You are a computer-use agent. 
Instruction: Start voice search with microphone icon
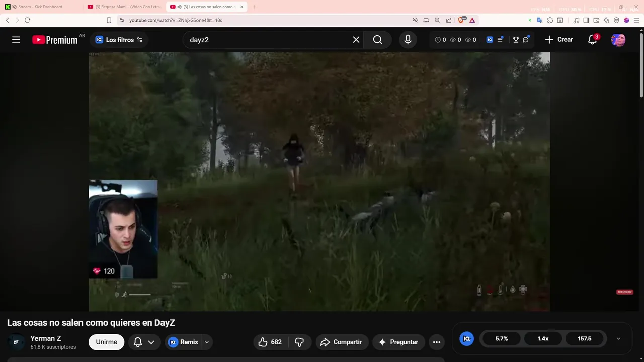(x=408, y=40)
